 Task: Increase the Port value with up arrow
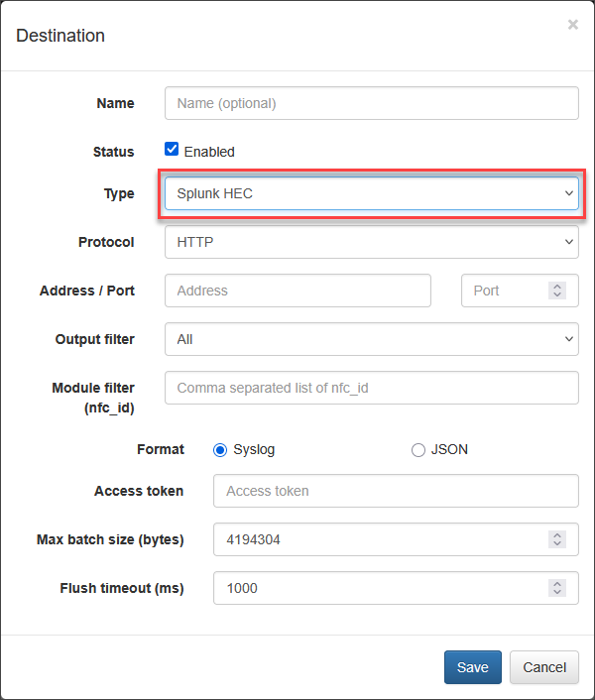(557, 287)
